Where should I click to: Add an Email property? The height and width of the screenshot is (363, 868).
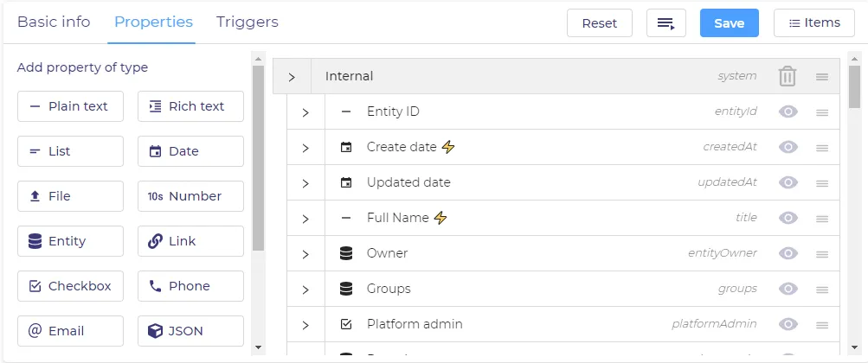point(70,331)
